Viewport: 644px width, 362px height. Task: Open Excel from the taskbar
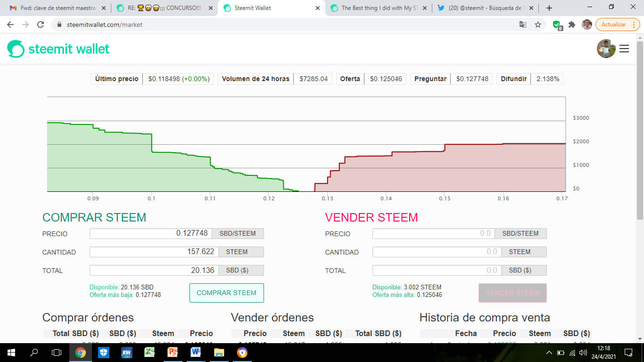pos(150,352)
